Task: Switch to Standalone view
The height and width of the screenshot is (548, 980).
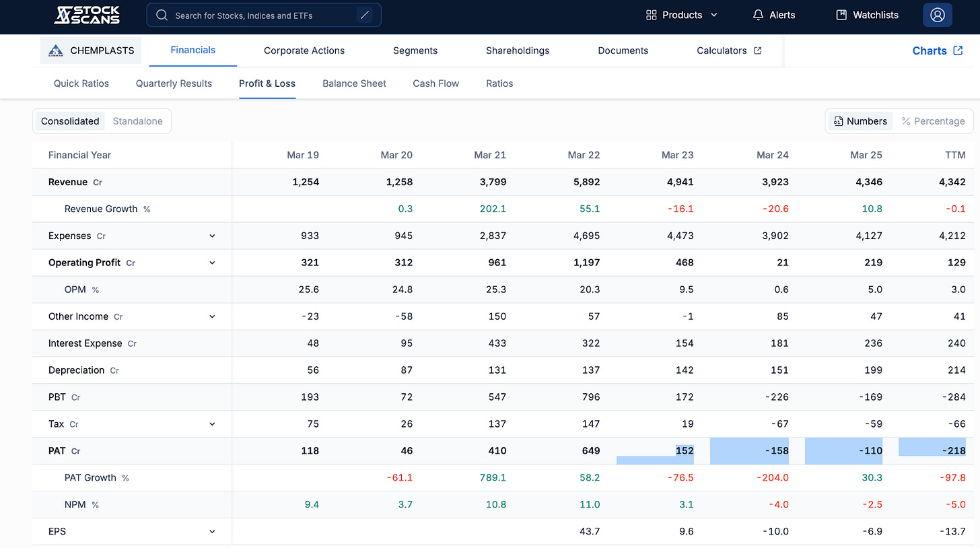Action: pyautogui.click(x=137, y=121)
